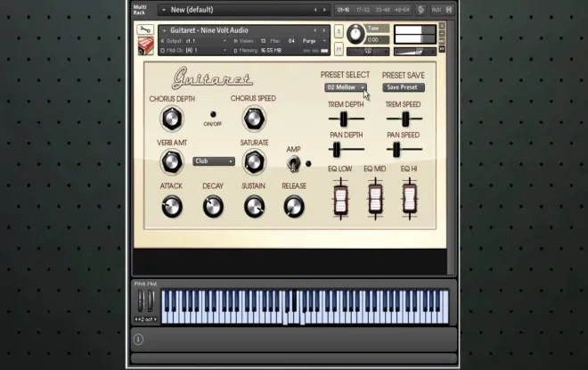Remove the instrument with the X button
588x370 pixels.
click(442, 26)
